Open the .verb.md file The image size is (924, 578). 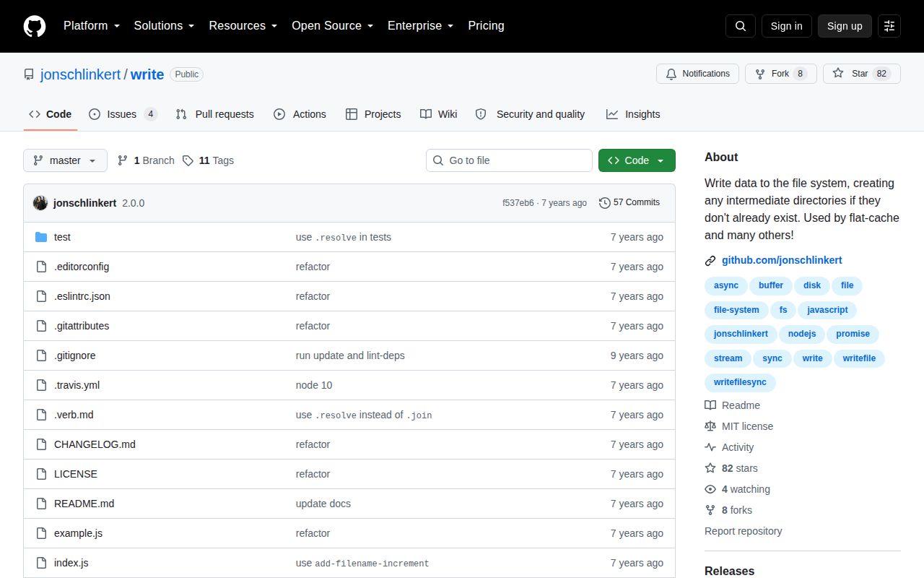point(74,415)
